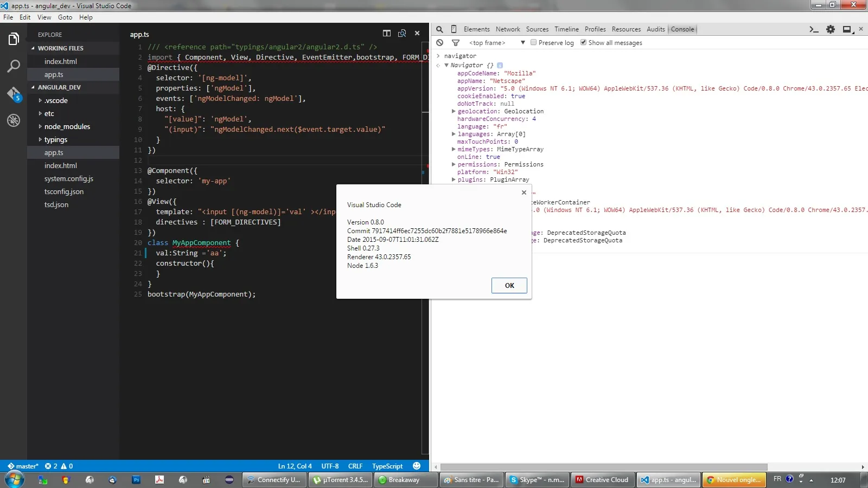Switch to Skype in the taskbar

coord(538,480)
